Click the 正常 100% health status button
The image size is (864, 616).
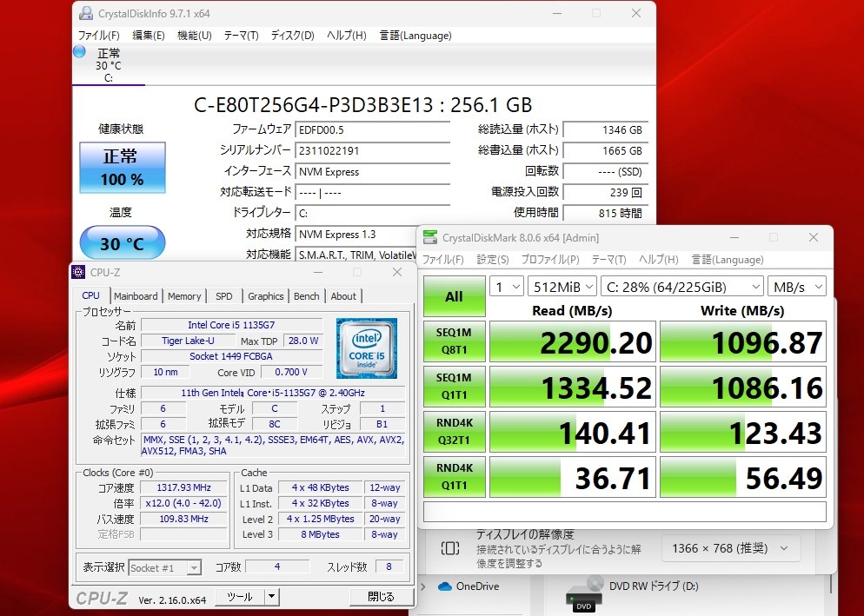pos(123,168)
